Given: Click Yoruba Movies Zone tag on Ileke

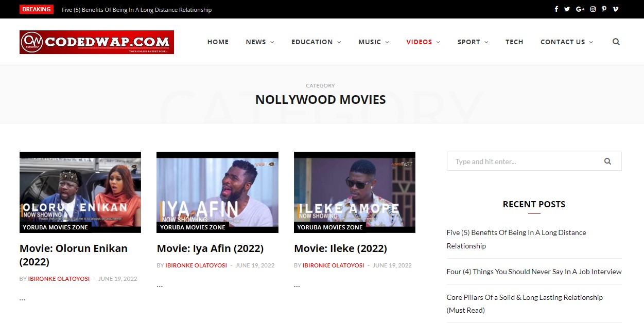Looking at the screenshot, I should click(330, 227).
